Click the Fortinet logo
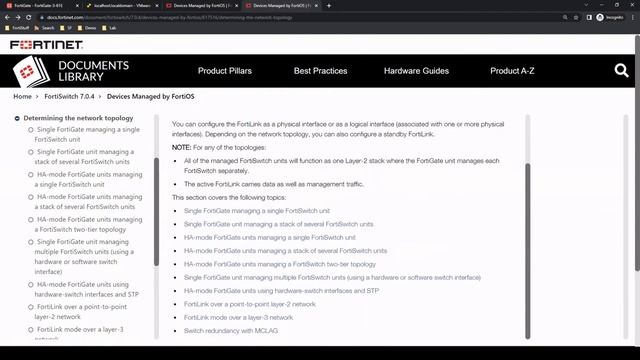This screenshot has width=640, height=360. (x=46, y=44)
